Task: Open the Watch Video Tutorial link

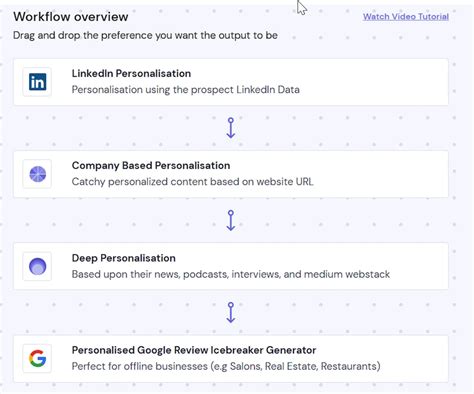Action: (x=406, y=17)
